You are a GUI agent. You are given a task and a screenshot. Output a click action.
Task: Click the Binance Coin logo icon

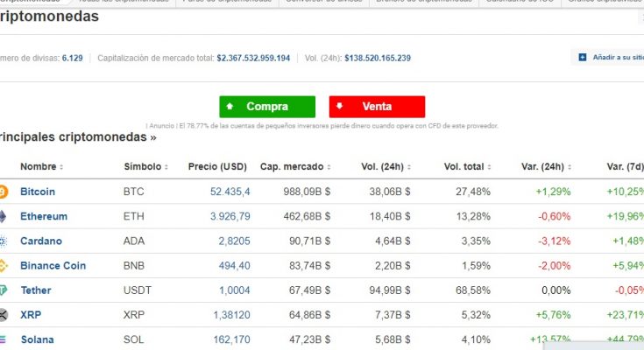coord(4,265)
